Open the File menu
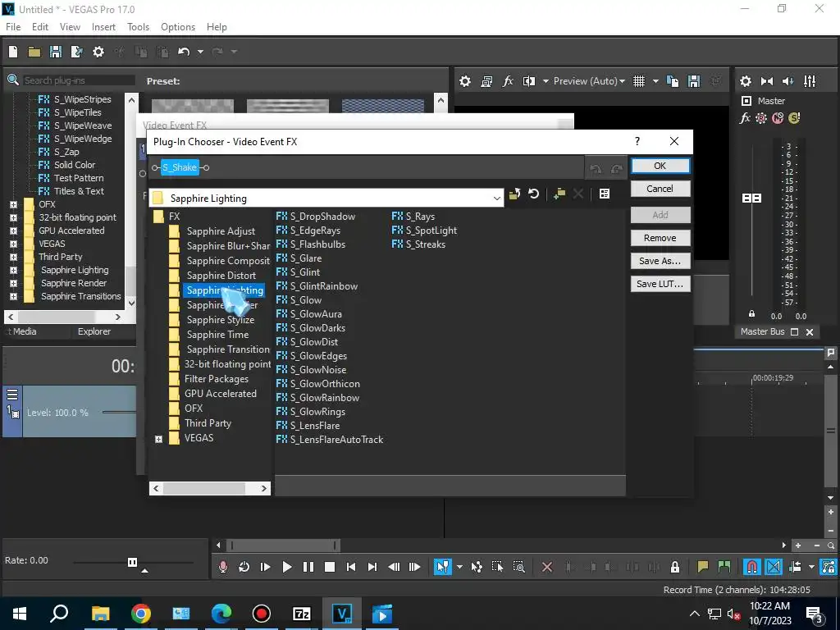840x630 pixels. 13,27
